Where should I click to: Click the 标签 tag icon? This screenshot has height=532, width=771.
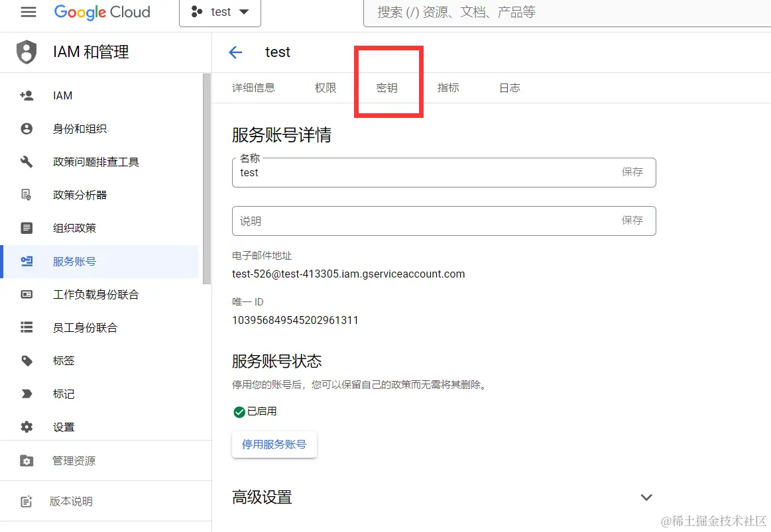27,360
